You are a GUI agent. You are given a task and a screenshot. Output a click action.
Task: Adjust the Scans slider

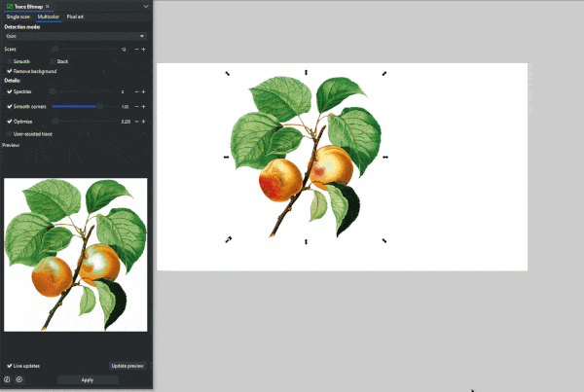86,50
